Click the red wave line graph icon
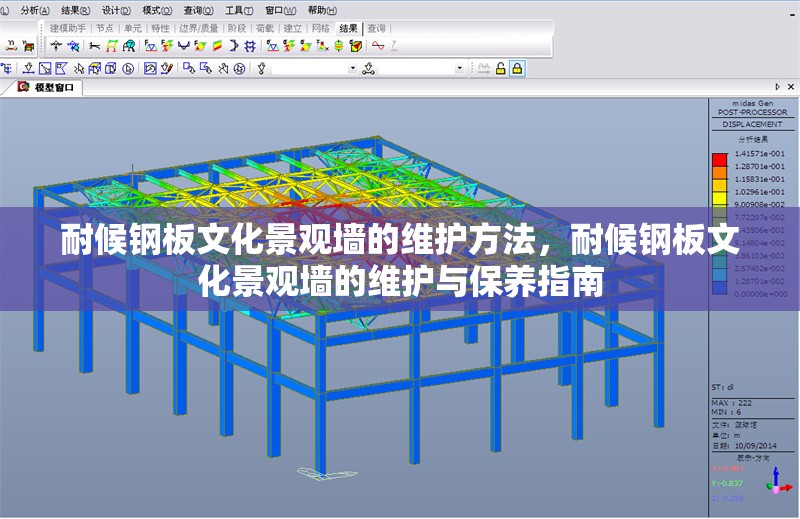Viewport: 800px width, 519px height. point(378,46)
